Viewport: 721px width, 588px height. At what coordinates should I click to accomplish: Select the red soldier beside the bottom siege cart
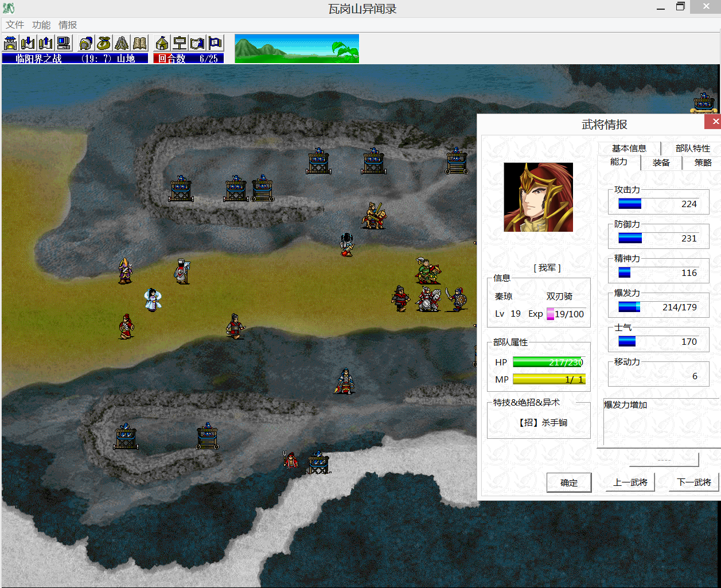pos(291,460)
